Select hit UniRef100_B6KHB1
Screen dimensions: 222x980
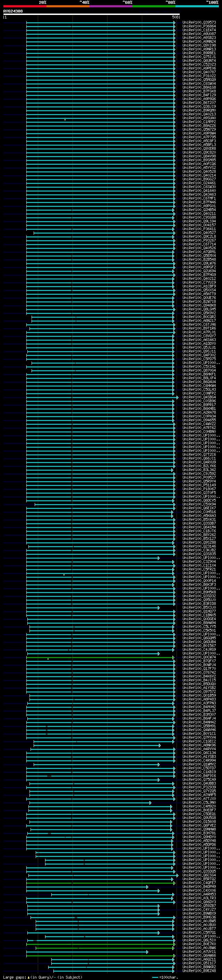[x=199, y=408]
